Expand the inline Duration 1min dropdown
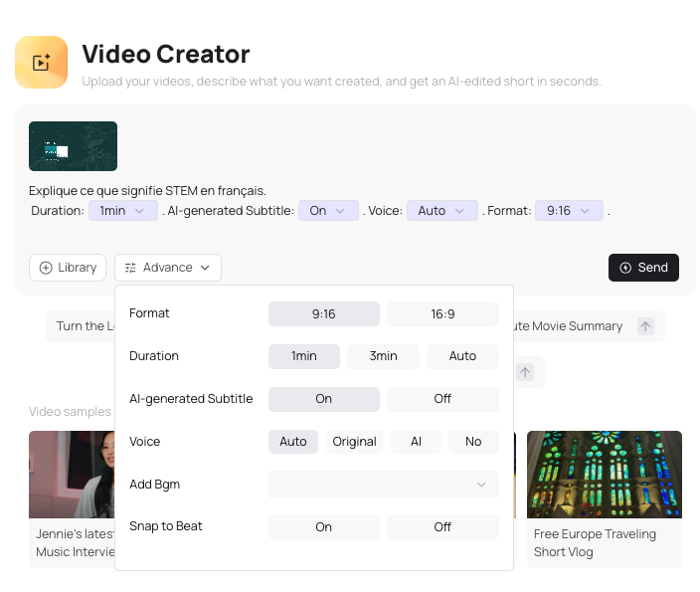This screenshot has height=592, width=700. coord(122,211)
